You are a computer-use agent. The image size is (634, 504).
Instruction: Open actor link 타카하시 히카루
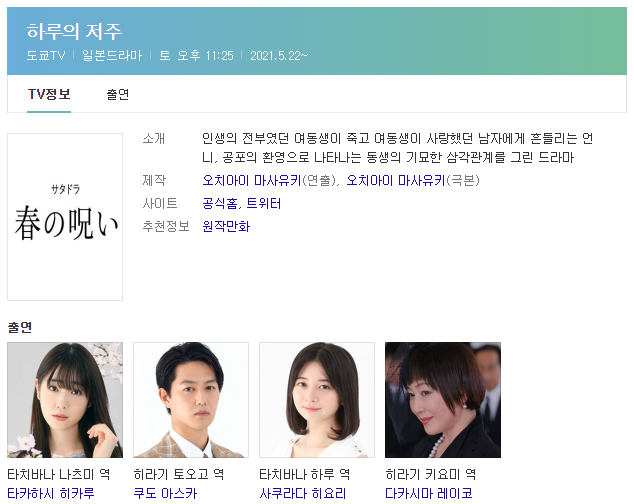tap(51, 493)
